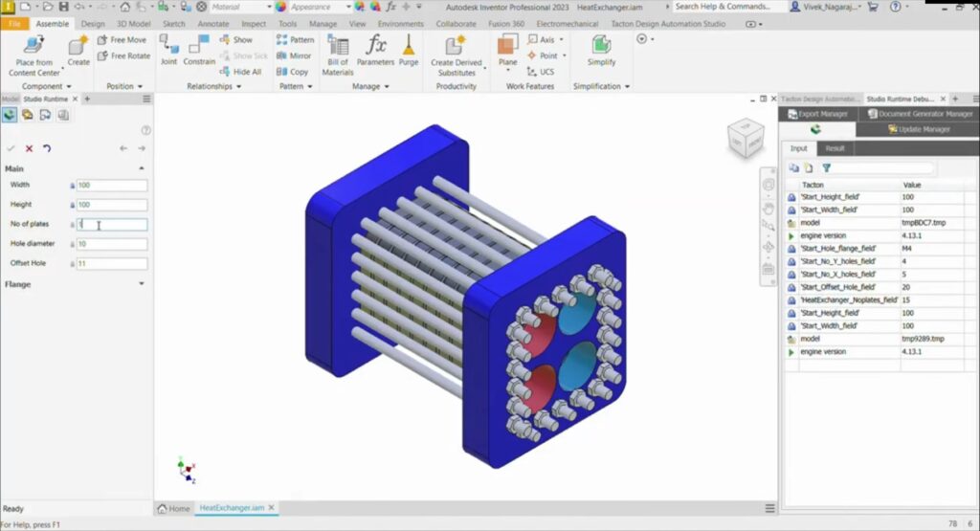Click the Search Help & Commands box
The image size is (980, 531).
[x=728, y=7]
